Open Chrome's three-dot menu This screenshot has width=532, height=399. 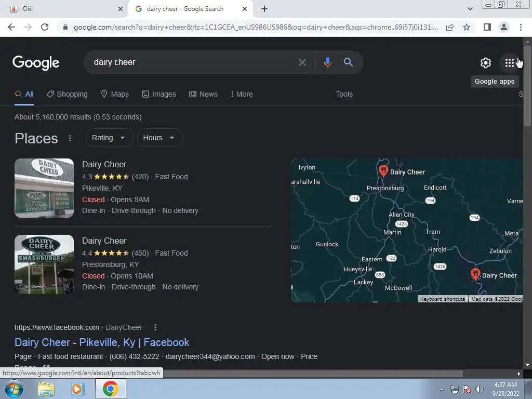click(521, 27)
